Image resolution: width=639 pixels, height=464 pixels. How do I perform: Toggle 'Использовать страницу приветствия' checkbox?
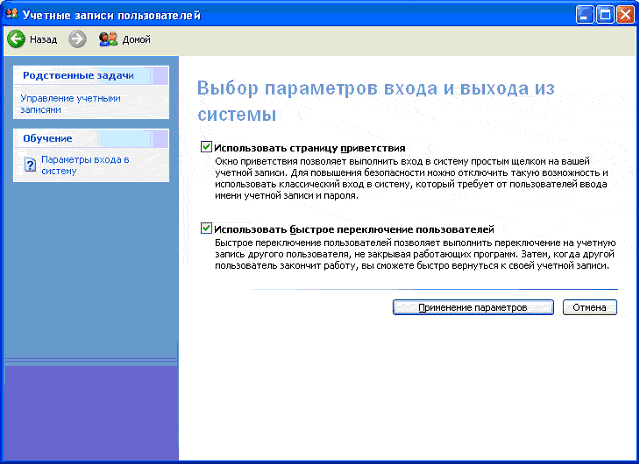click(x=206, y=147)
